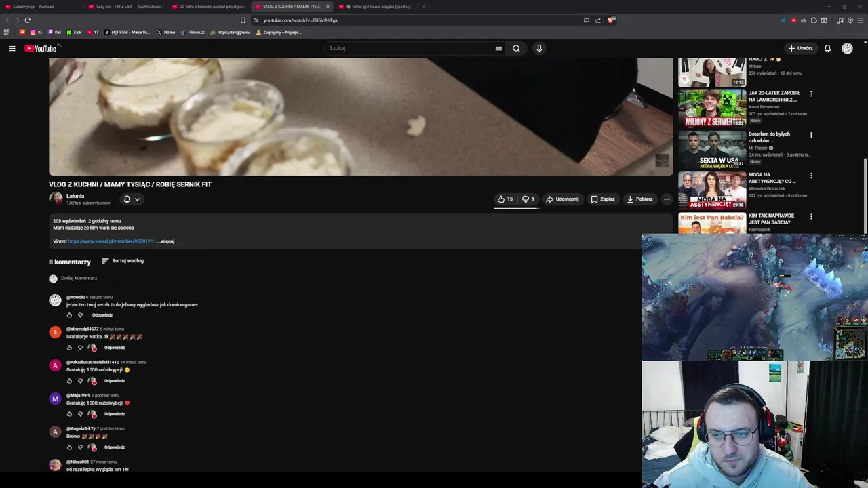Open options for SEKTA W USA video
The image size is (868, 488).
[x=811, y=135]
